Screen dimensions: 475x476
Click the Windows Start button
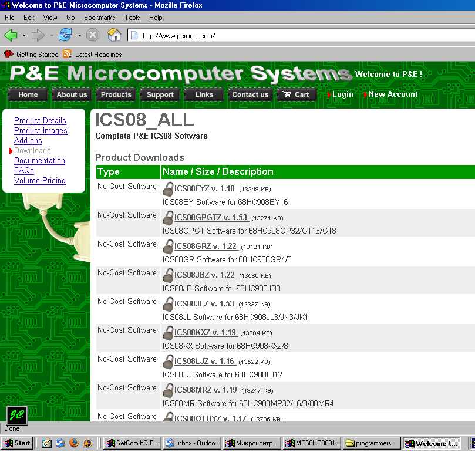click(17, 443)
